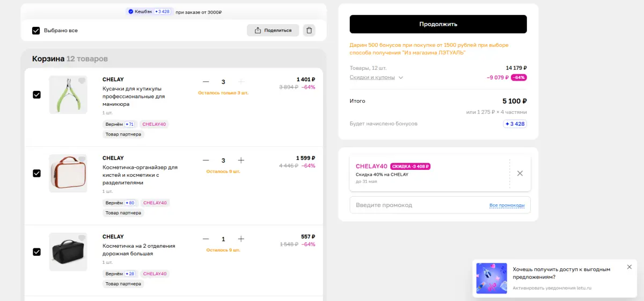Decrease the Косметичка на 2 отделения quantity
Viewport: 644px width, 301px height.
206,239
